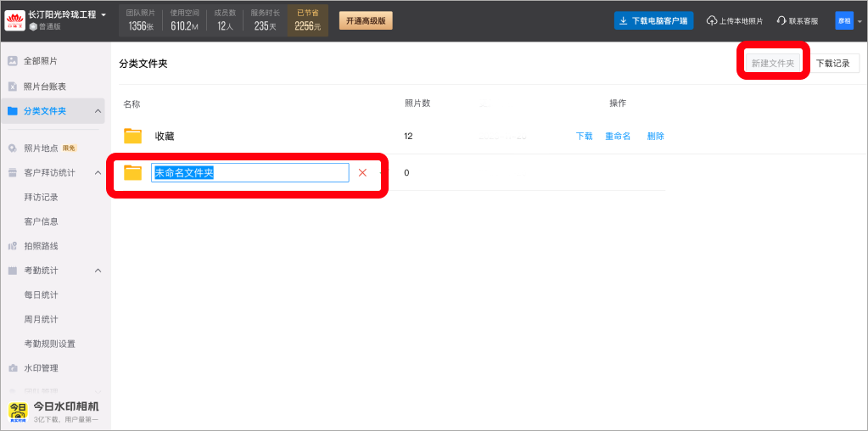This screenshot has height=431, width=868.
Task: Click the 全部照片 picture icon
Action: click(13, 61)
